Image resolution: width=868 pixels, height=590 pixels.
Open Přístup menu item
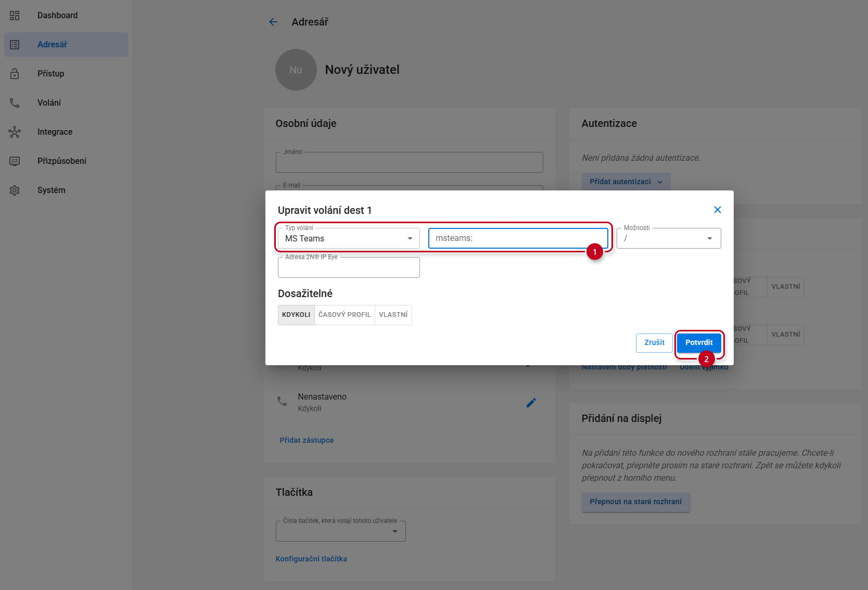tap(66, 74)
